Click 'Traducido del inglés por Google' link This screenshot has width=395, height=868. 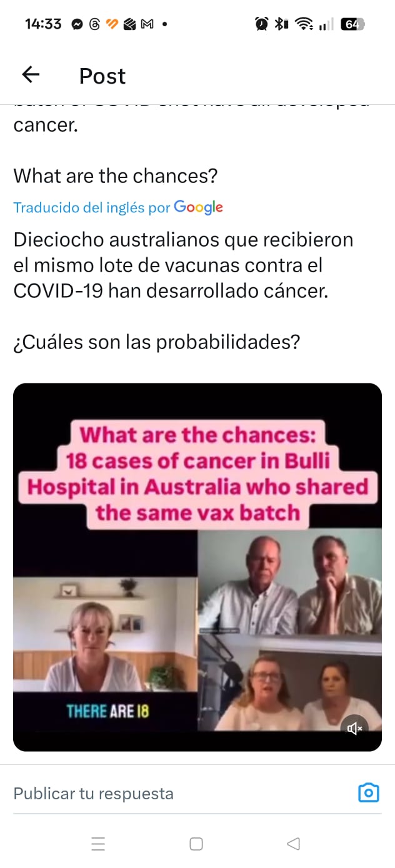point(118,207)
